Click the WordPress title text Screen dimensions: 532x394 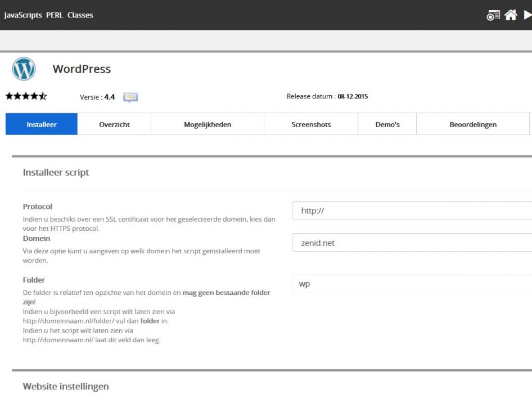tap(82, 69)
